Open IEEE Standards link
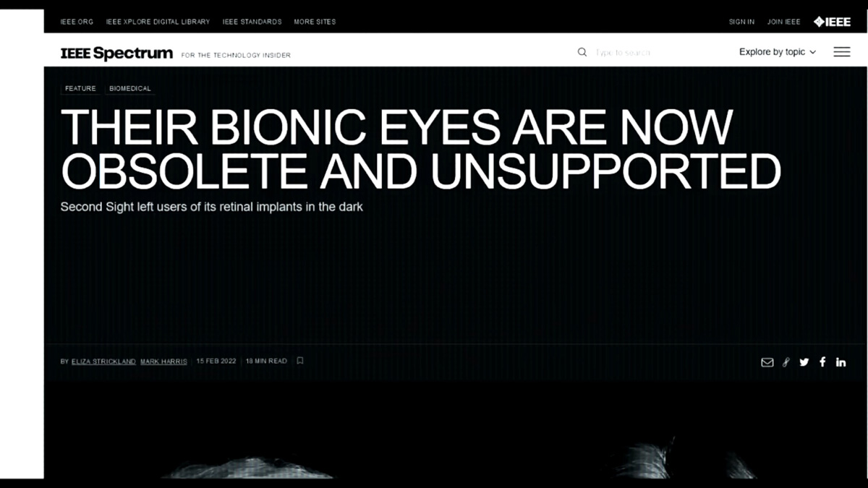 252,22
